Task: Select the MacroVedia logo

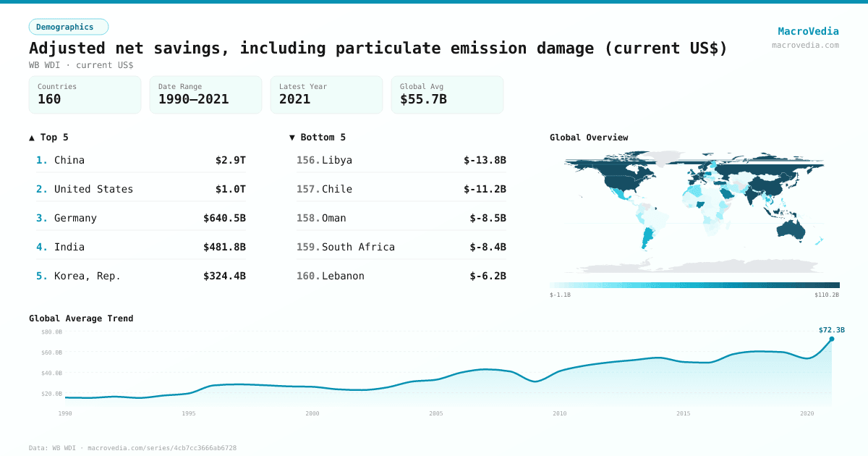Action: (808, 30)
